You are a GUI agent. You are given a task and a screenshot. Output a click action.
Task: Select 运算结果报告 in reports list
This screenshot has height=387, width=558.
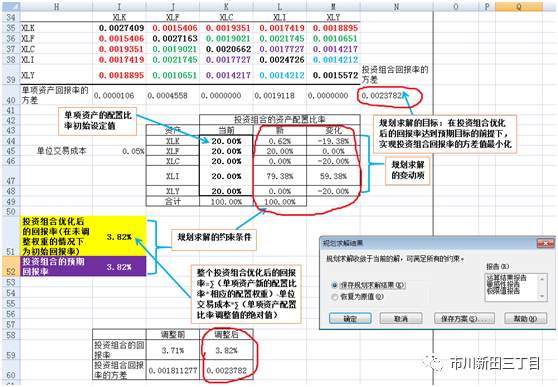(x=506, y=278)
